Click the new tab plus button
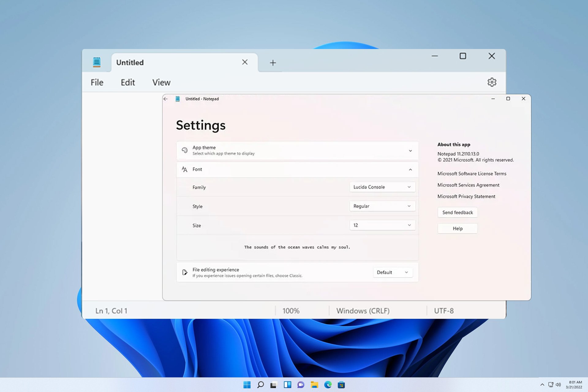 272,62
